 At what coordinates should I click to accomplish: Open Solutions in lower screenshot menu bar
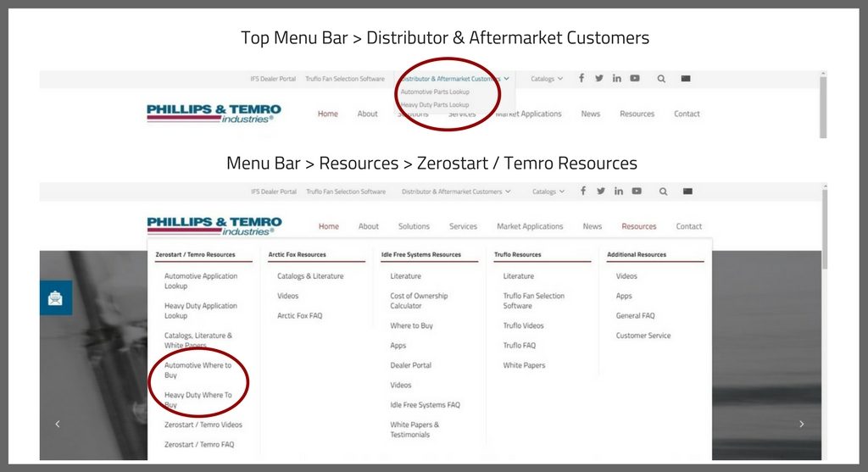point(414,226)
